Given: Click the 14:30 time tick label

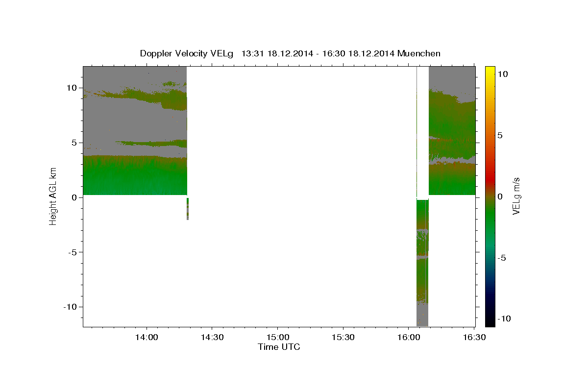Looking at the screenshot, I should click(212, 338).
